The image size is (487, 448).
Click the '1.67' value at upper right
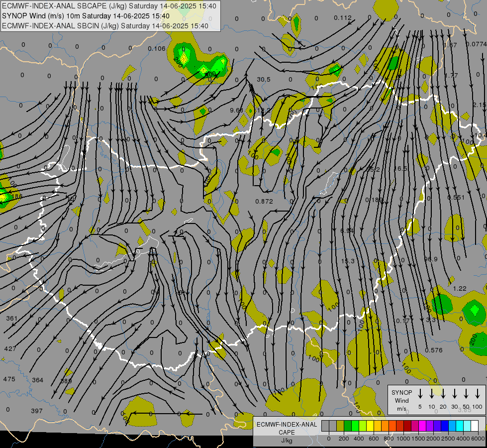tap(450, 45)
